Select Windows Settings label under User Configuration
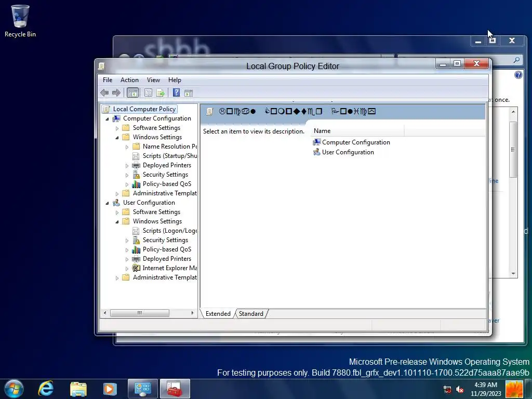The width and height of the screenshot is (532, 399). click(157, 221)
